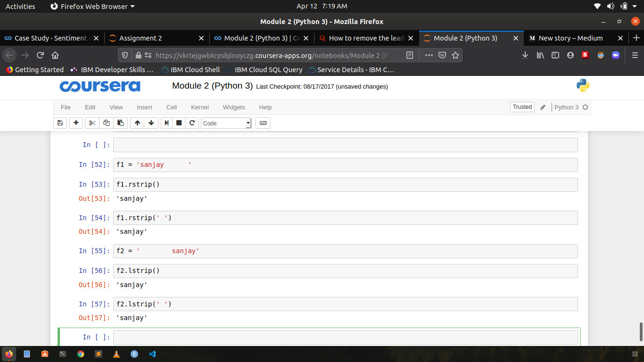This screenshot has height=362, width=644.
Task: Open the Edit menu
Action: click(90, 107)
